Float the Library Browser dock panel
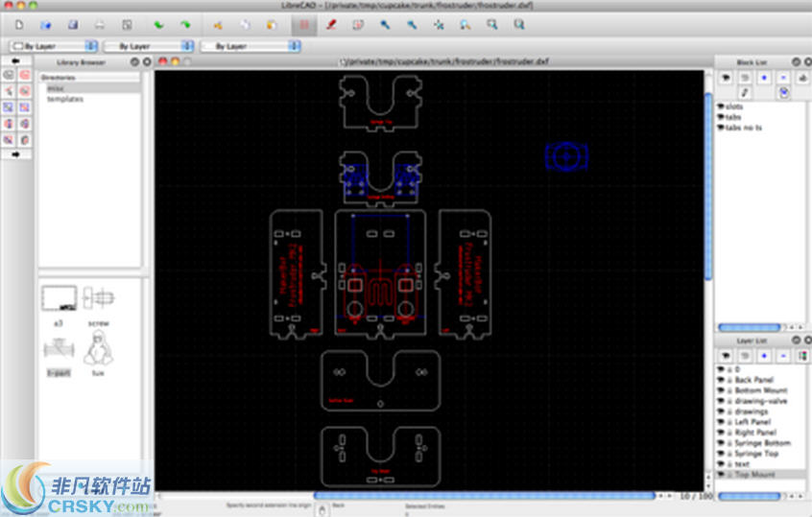The image size is (812, 517). click(134, 62)
